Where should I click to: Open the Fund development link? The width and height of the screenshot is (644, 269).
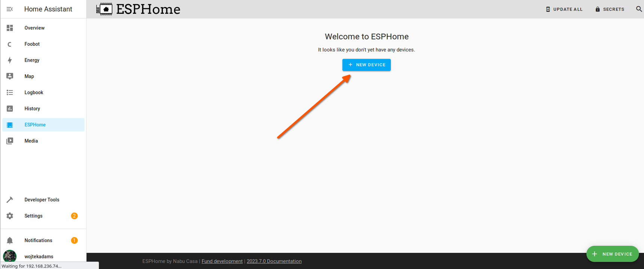(222, 261)
